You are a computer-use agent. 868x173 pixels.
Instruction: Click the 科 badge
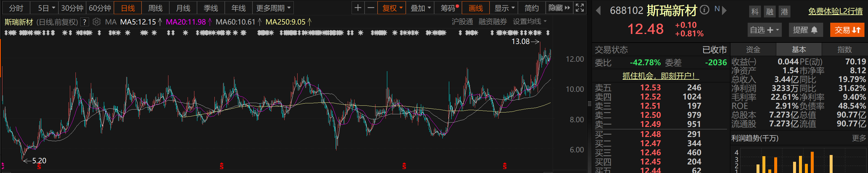(755, 12)
